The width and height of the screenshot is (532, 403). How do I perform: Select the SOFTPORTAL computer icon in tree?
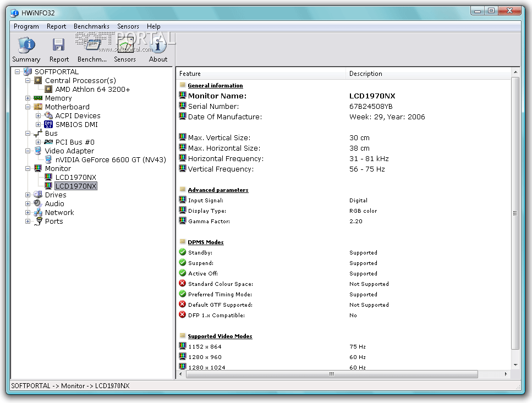(28, 72)
